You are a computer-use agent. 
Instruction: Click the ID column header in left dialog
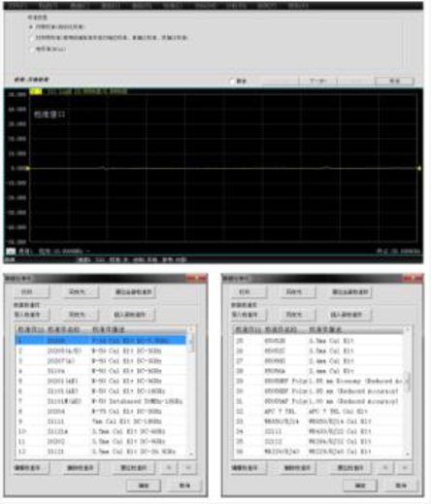[x=30, y=330]
